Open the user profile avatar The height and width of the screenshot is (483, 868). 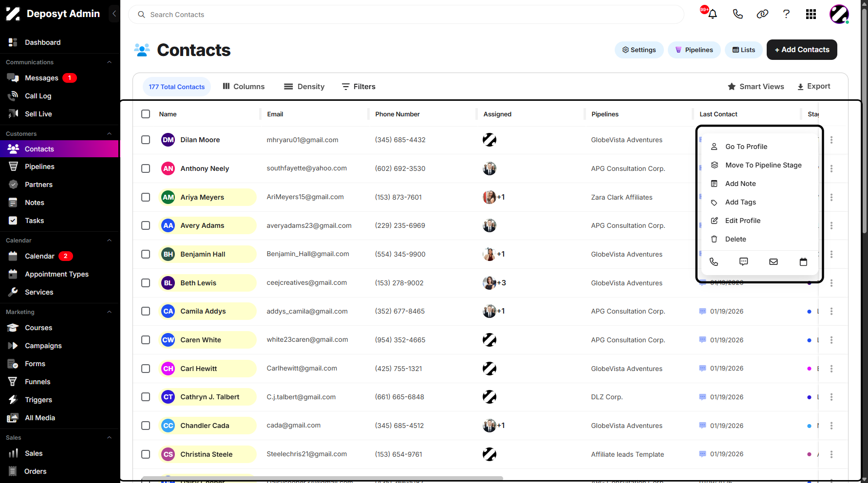(839, 14)
